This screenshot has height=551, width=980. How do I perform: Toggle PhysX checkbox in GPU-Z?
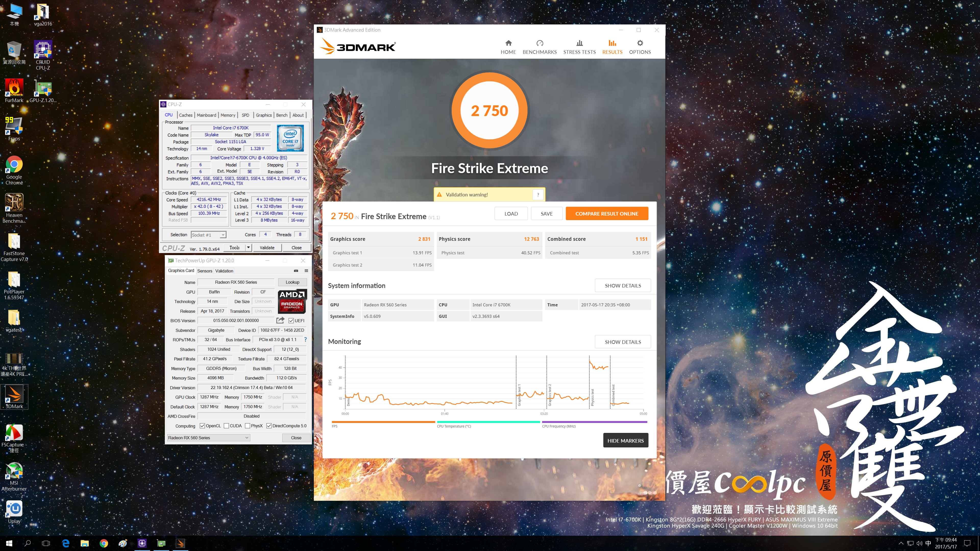pyautogui.click(x=248, y=426)
